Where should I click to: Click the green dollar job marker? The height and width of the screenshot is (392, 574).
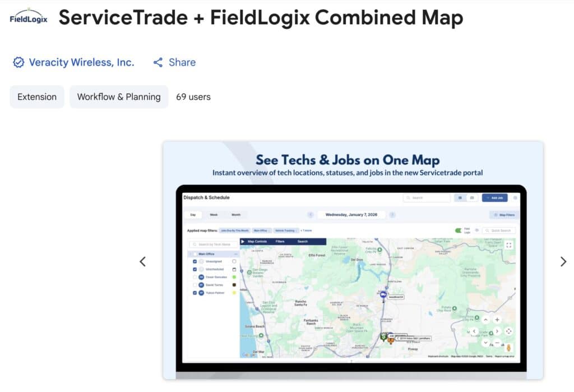[x=383, y=336]
